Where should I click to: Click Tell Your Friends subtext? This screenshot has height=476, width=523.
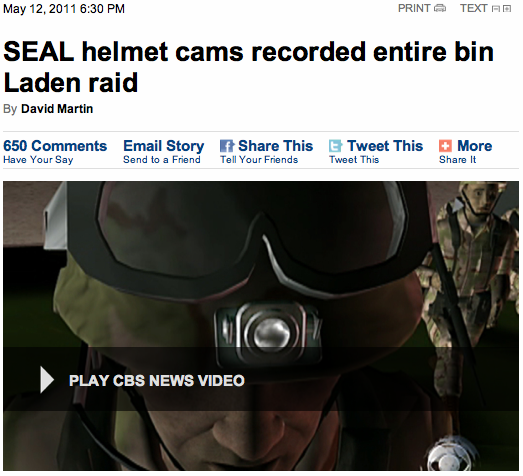point(259,160)
